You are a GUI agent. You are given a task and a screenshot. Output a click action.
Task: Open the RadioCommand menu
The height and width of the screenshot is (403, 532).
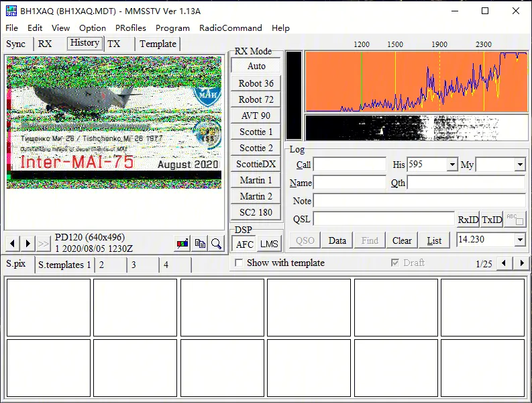tap(231, 28)
